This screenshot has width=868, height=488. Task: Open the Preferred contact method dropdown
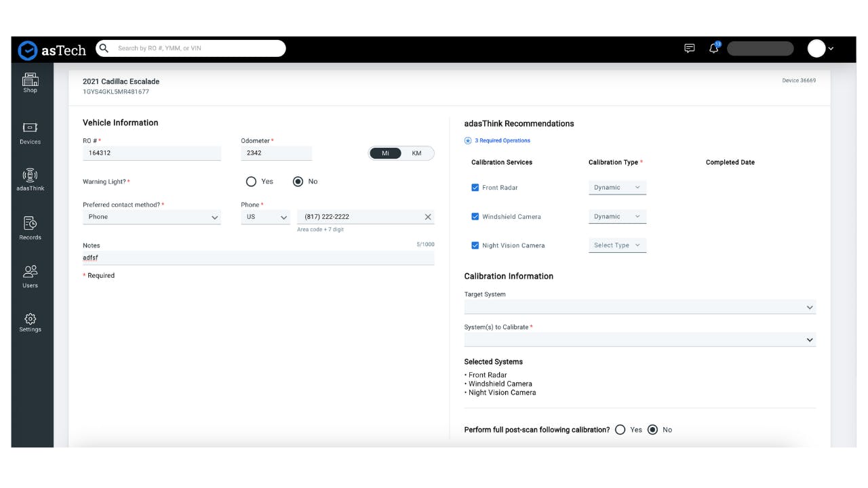(152, 216)
